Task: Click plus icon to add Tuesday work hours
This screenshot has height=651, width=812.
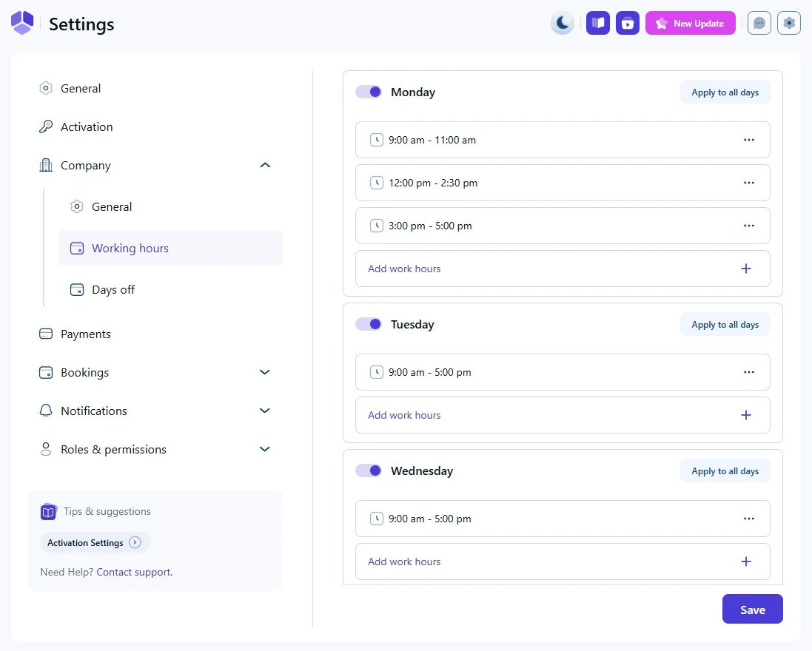Action: tap(745, 415)
